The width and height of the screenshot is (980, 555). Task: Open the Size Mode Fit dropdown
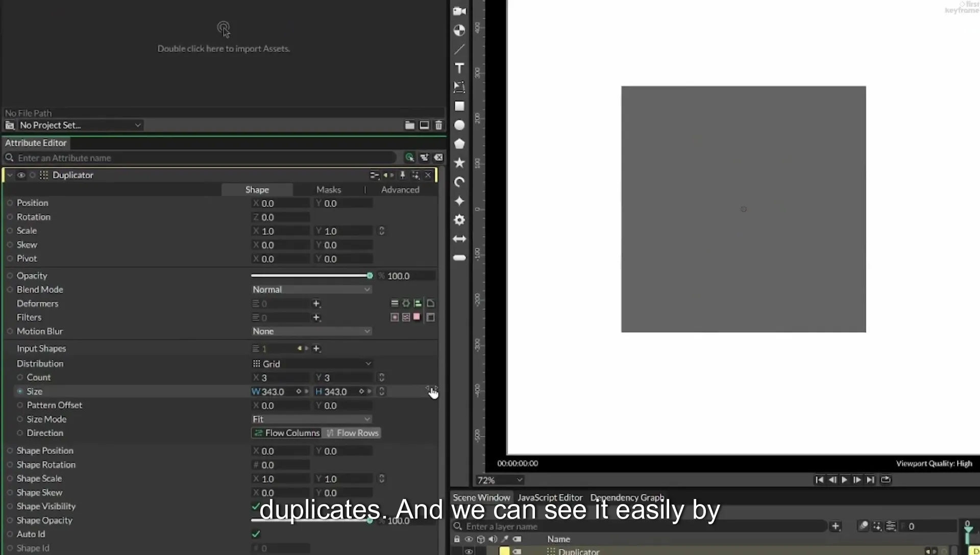coord(311,419)
